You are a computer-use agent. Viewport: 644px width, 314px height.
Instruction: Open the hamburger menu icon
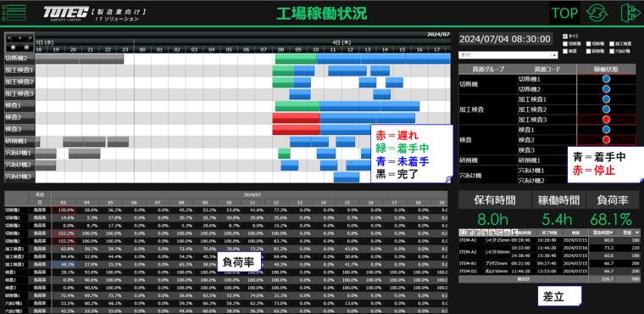pyautogui.click(x=14, y=13)
